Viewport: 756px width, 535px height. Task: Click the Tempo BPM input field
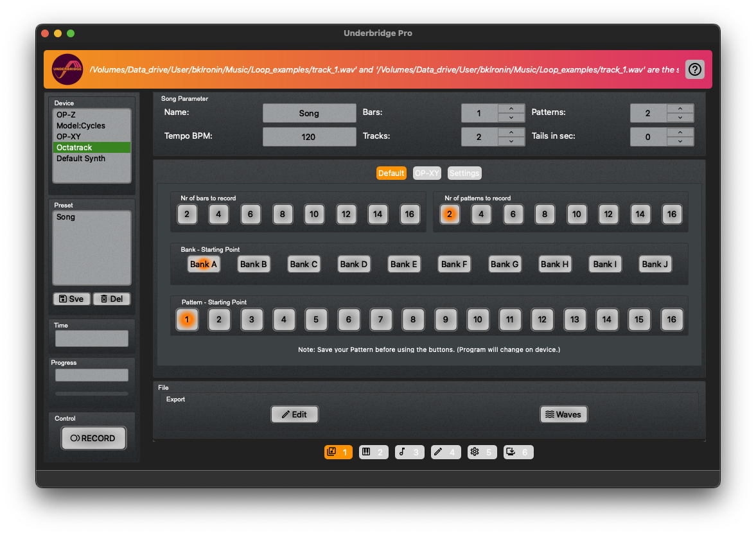tap(309, 137)
